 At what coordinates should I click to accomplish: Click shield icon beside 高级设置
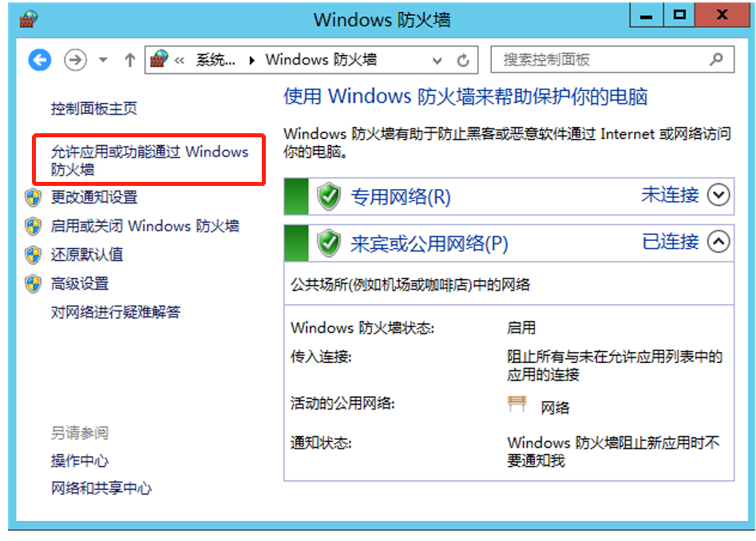click(34, 283)
